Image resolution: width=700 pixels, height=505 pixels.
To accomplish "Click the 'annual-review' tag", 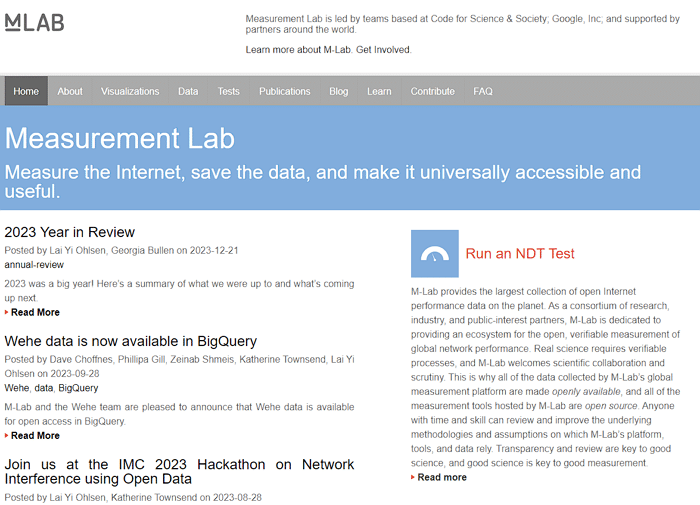I will pyautogui.click(x=34, y=265).
